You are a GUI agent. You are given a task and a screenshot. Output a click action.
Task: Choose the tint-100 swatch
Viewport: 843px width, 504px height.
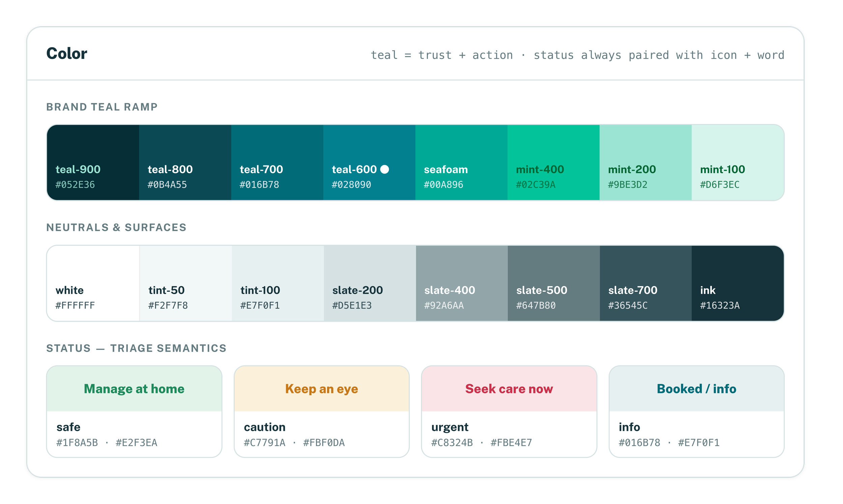point(278,283)
